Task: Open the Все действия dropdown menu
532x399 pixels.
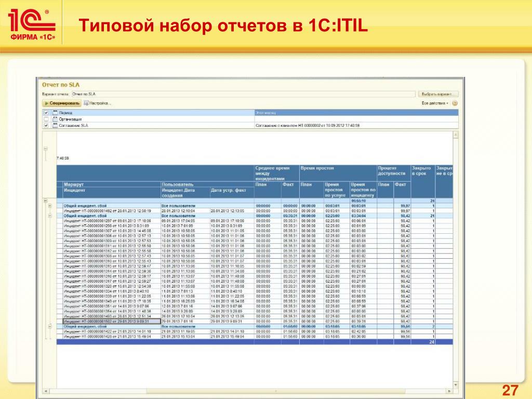Action: point(435,103)
